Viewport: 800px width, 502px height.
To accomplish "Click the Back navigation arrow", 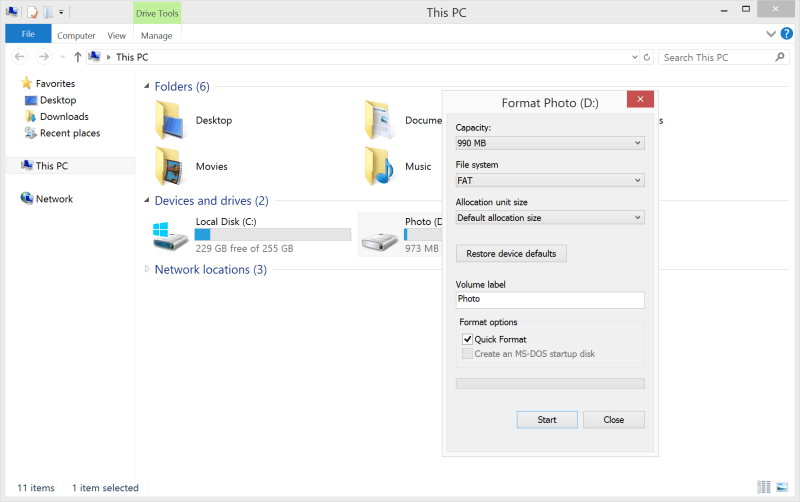I will [20, 57].
